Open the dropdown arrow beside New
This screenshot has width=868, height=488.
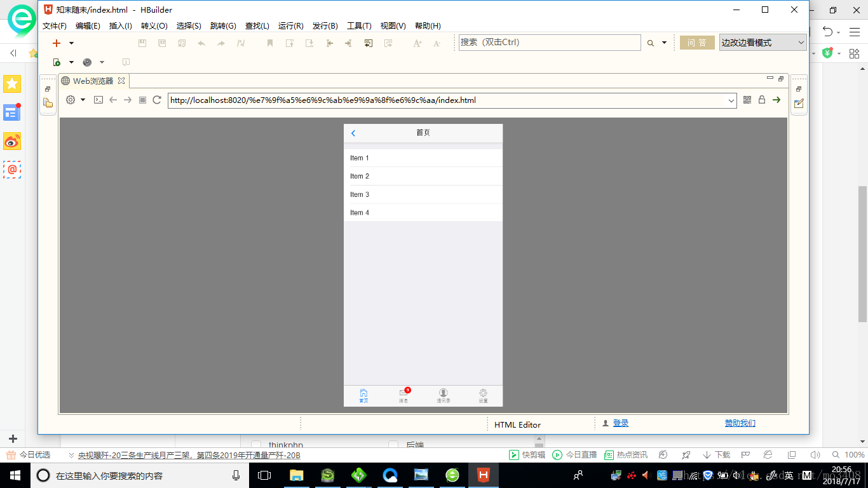coord(71,43)
